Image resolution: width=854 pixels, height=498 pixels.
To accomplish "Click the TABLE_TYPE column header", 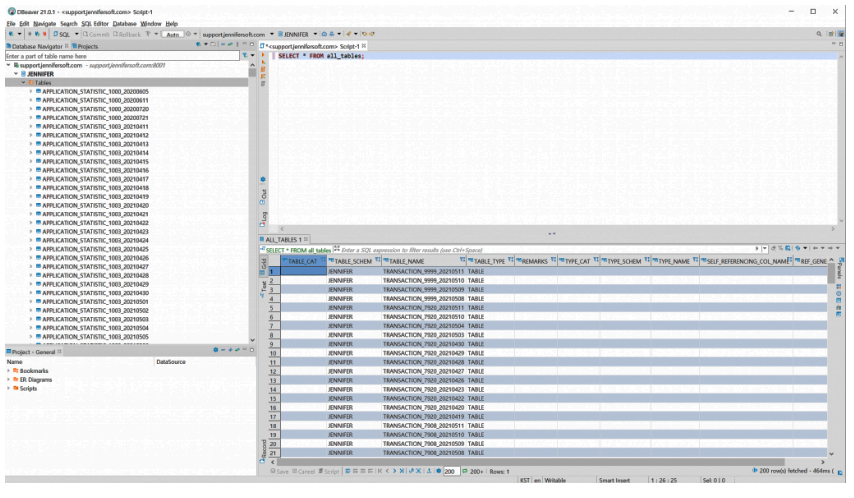I will coord(489,261).
